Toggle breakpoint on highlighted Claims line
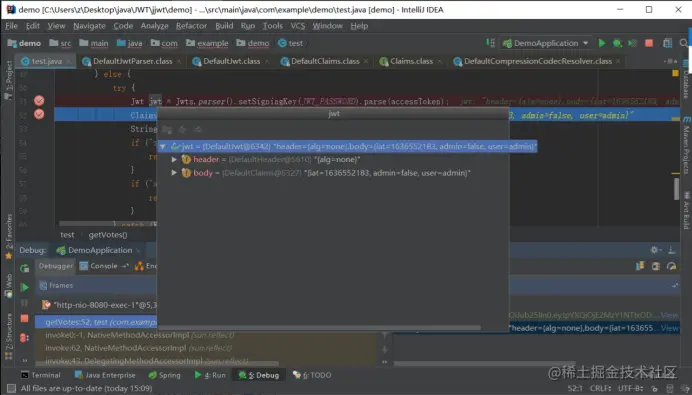This screenshot has height=395, width=692. pos(39,115)
